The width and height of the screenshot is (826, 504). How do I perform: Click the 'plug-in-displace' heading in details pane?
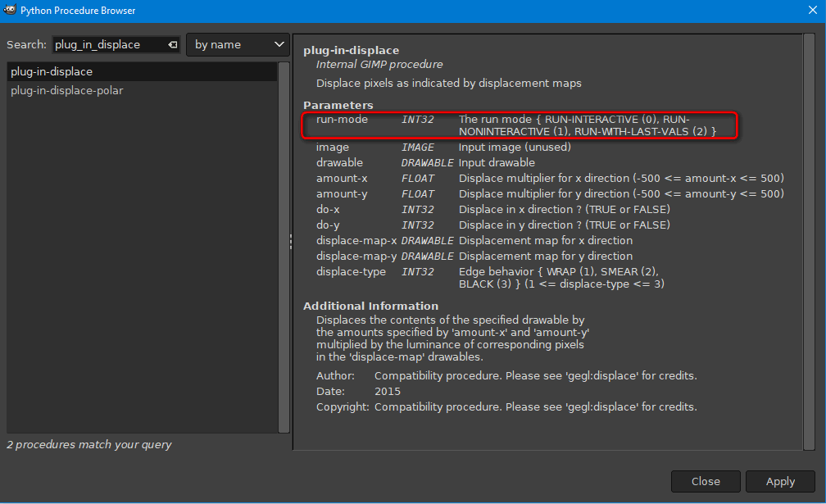click(351, 51)
